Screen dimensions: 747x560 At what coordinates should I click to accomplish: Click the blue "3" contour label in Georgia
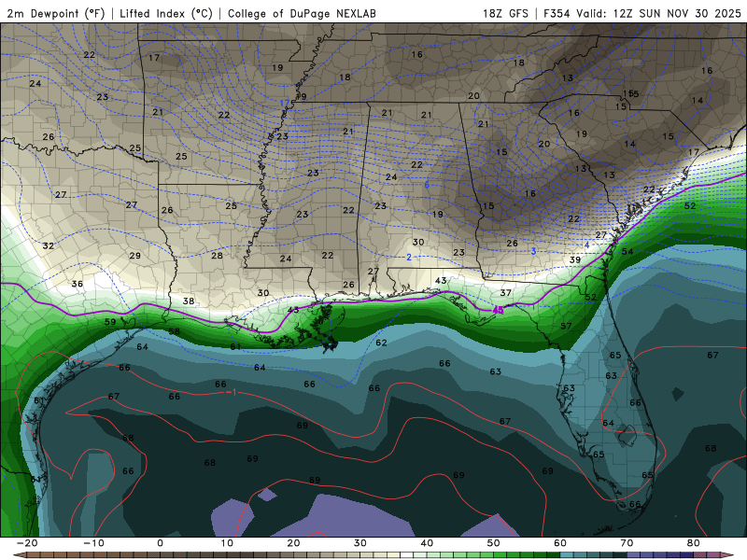(x=533, y=251)
